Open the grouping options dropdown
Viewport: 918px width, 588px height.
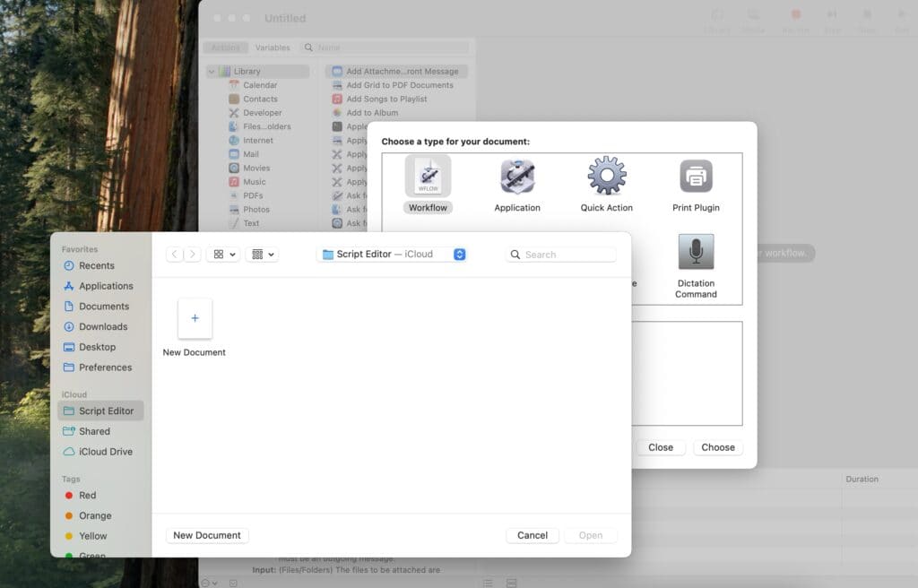[x=262, y=255]
